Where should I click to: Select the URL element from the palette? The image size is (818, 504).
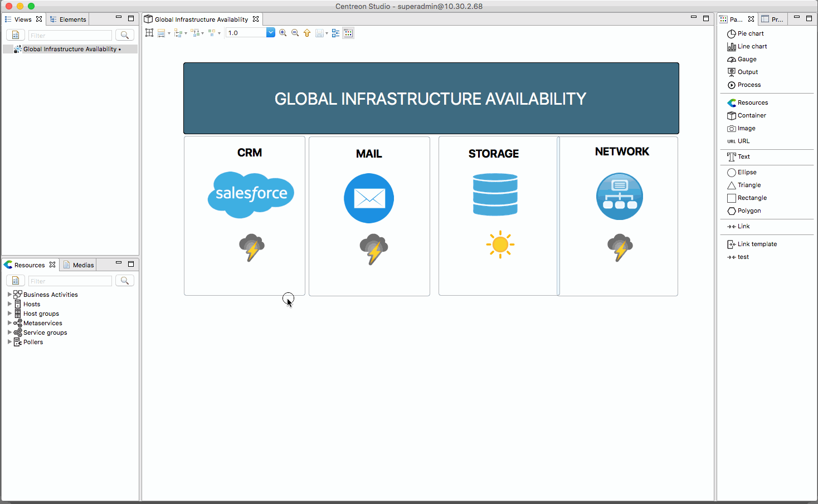pos(743,141)
